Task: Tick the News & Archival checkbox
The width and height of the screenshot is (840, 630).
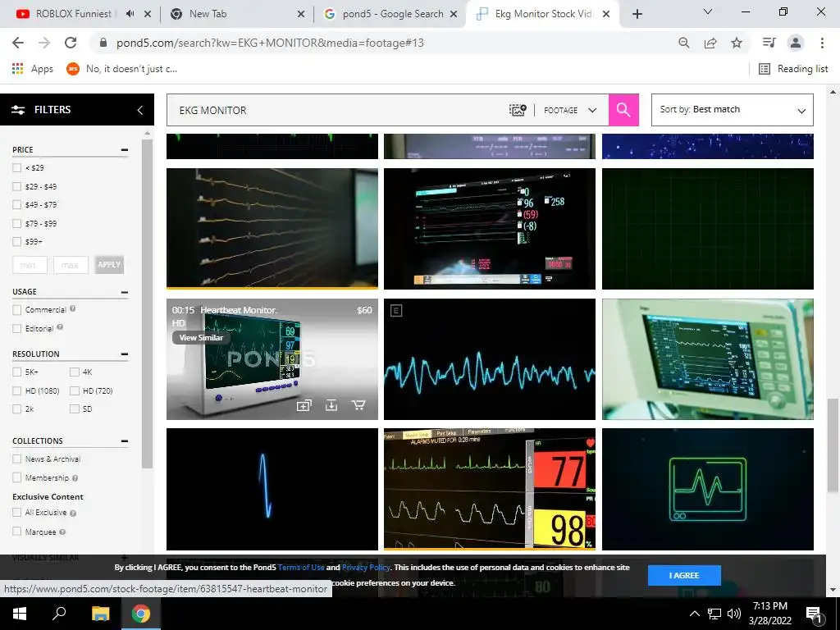Action: pos(16,459)
